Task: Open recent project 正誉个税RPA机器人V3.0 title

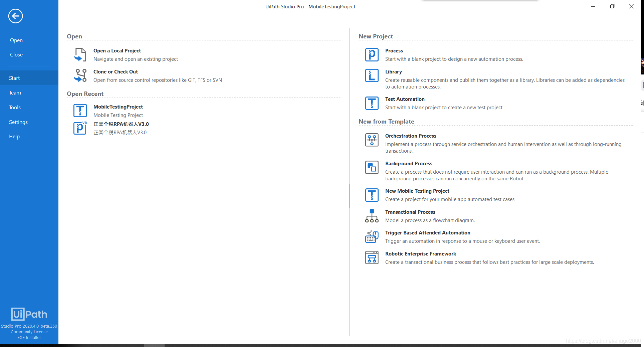Action: pyautogui.click(x=121, y=124)
